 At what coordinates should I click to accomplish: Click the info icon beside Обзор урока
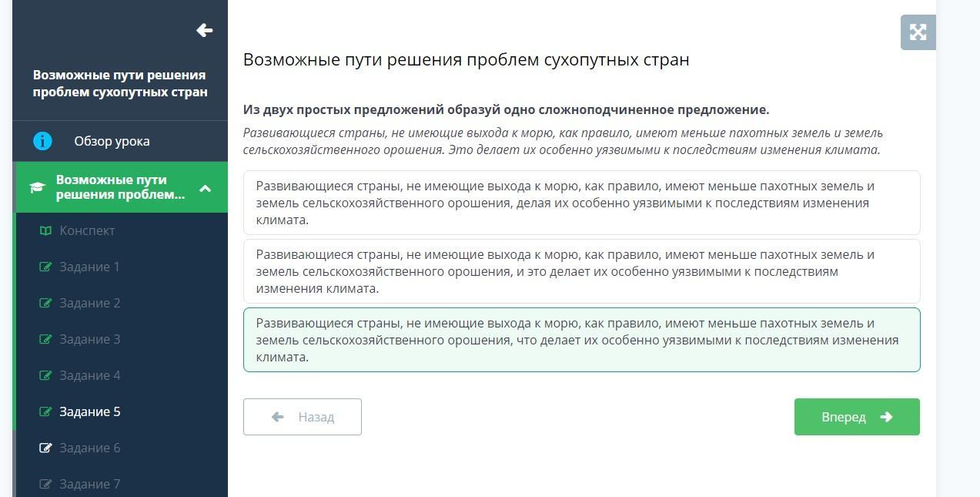[42, 141]
